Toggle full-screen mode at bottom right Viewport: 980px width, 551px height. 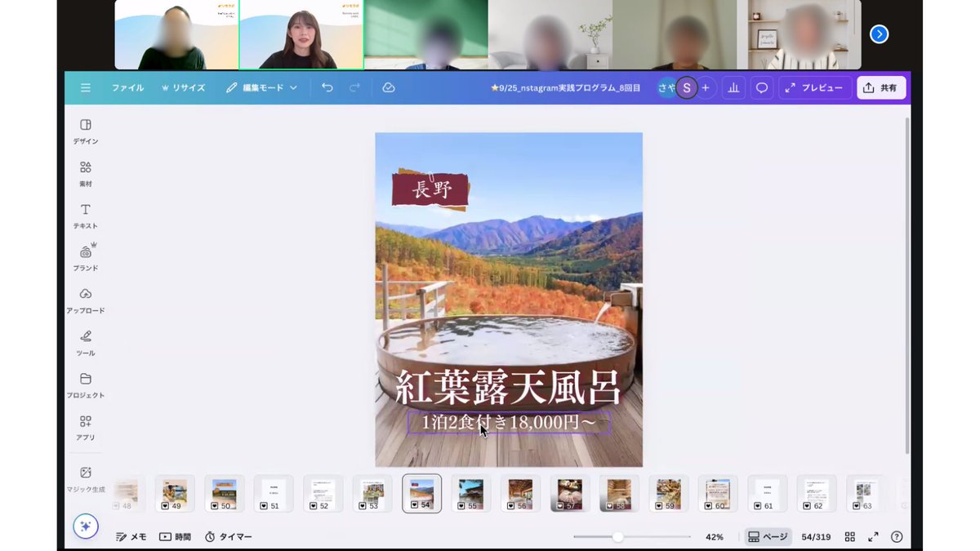tap(873, 536)
